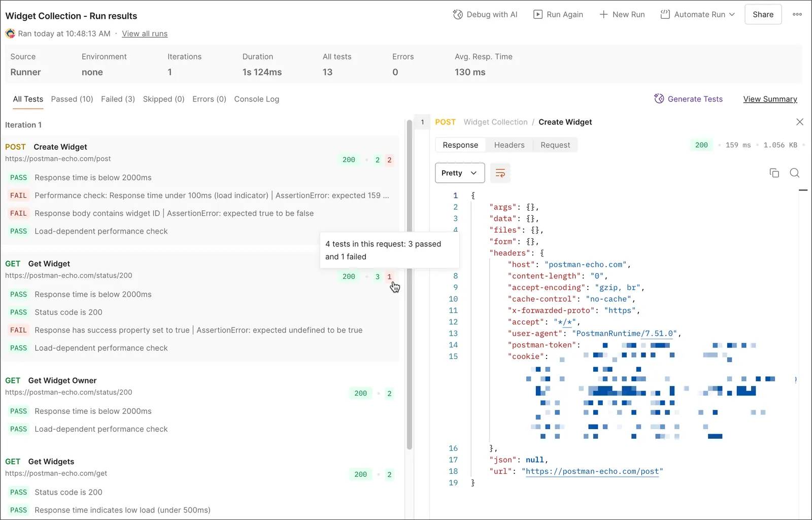The image size is (812, 520).
Task: Open the View Summary link
Action: (x=770, y=99)
